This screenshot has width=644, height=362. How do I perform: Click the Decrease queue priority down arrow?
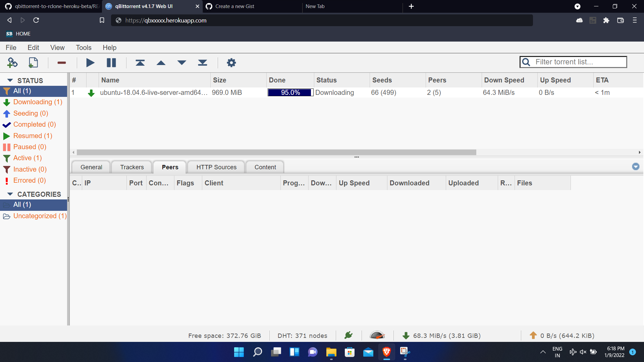tap(182, 63)
